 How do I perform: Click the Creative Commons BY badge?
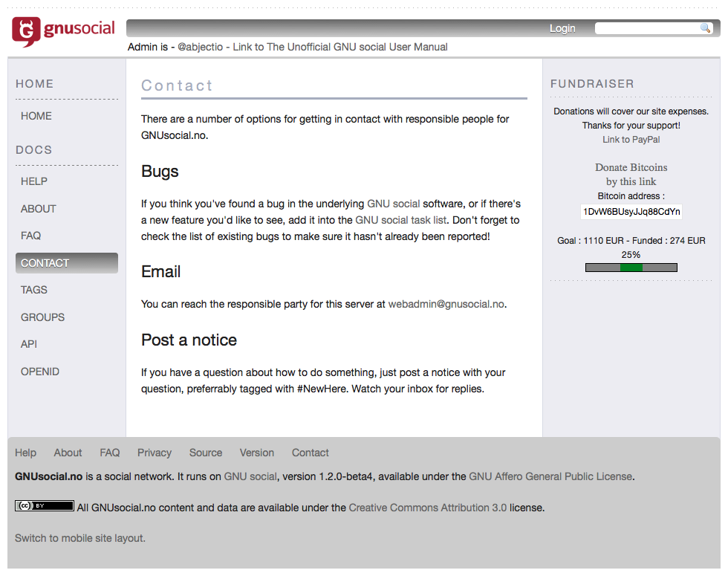(44, 505)
